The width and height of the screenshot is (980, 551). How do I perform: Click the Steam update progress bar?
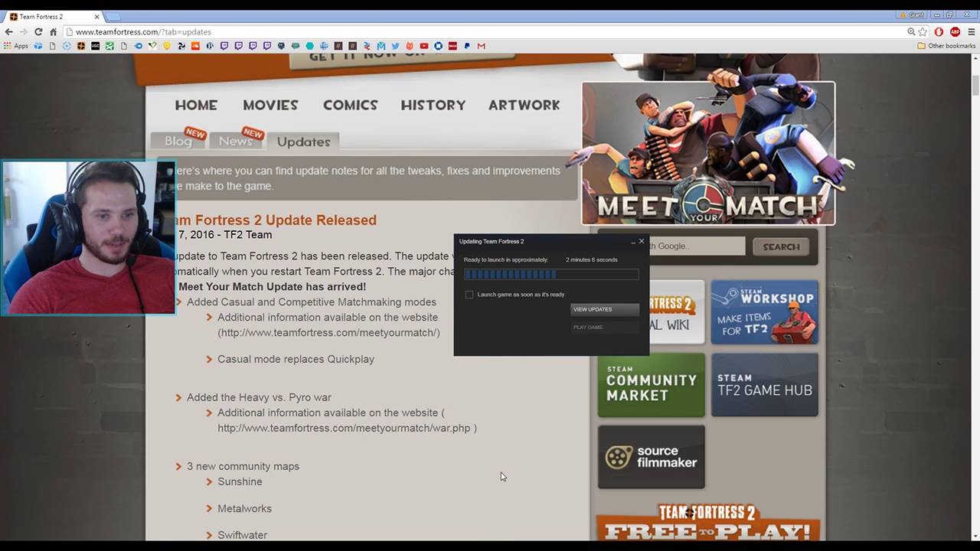[551, 275]
